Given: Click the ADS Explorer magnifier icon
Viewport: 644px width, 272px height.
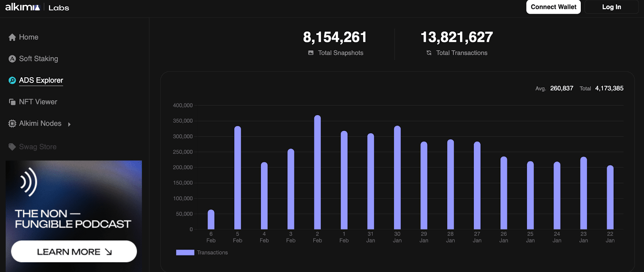Looking at the screenshot, I should [x=12, y=80].
